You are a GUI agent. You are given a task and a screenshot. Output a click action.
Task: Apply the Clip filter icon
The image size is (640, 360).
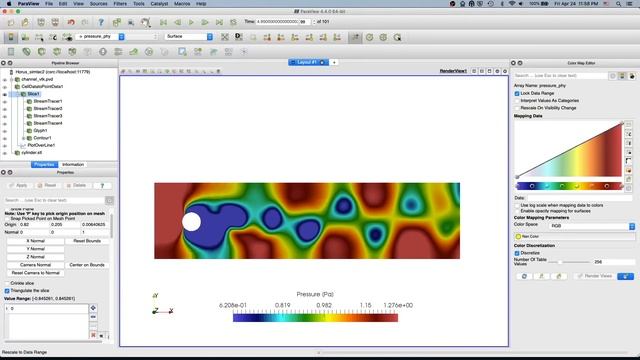pos(41,52)
